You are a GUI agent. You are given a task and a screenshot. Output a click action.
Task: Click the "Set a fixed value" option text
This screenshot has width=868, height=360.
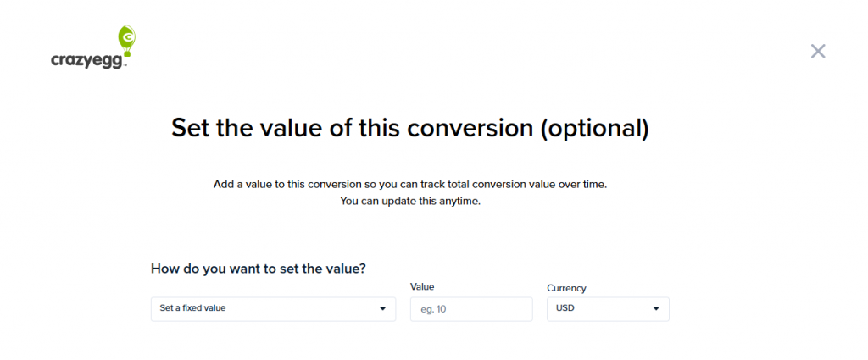(x=192, y=308)
